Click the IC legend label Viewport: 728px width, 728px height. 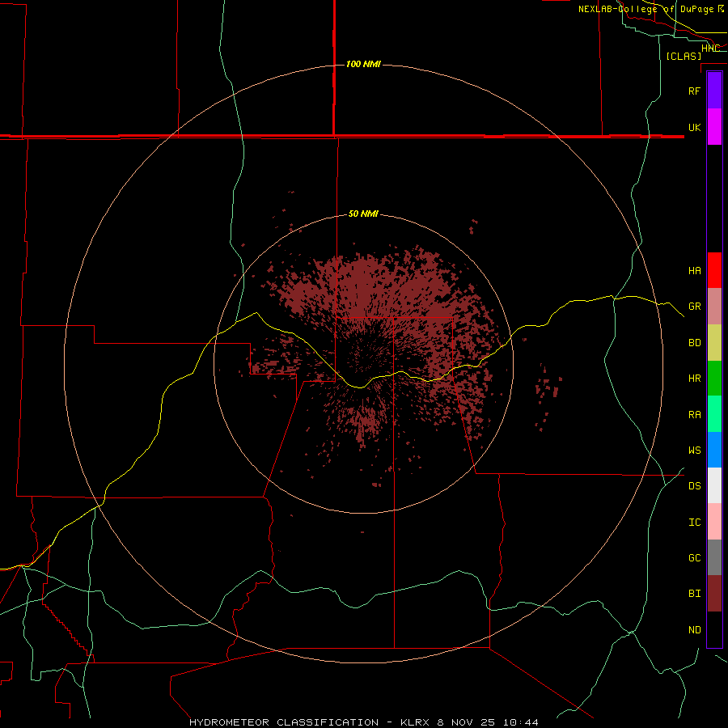(x=694, y=522)
